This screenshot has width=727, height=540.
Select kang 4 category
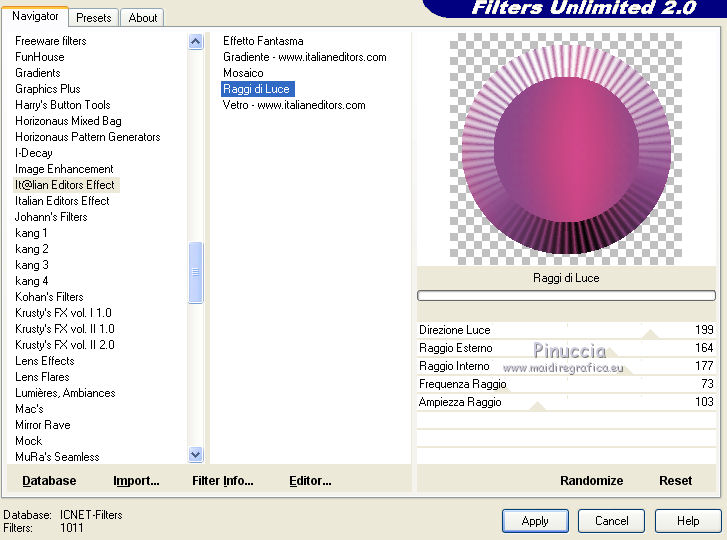pos(32,281)
